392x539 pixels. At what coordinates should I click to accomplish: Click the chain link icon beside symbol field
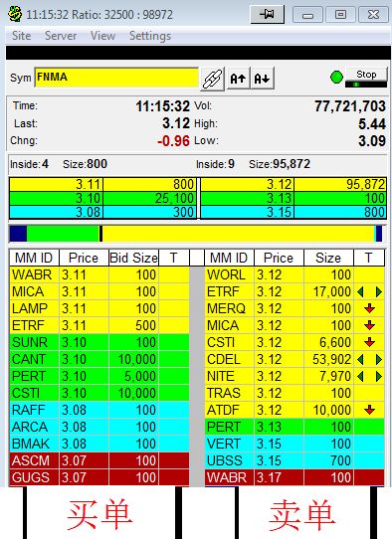[213, 79]
